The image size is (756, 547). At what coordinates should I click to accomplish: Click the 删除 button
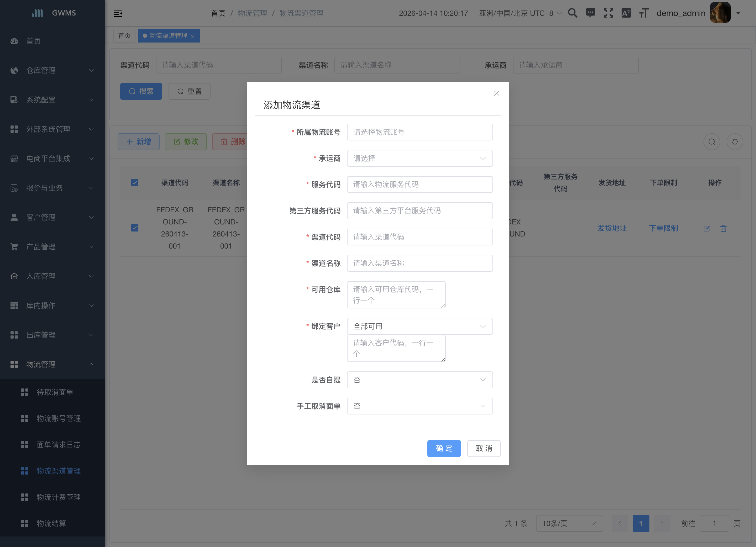point(230,142)
